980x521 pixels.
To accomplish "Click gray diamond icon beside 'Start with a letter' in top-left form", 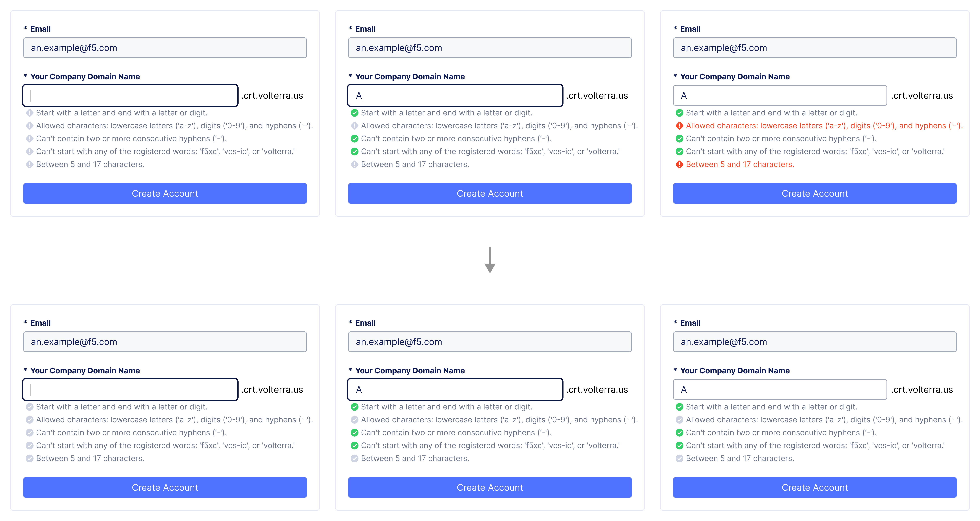I will click(29, 113).
